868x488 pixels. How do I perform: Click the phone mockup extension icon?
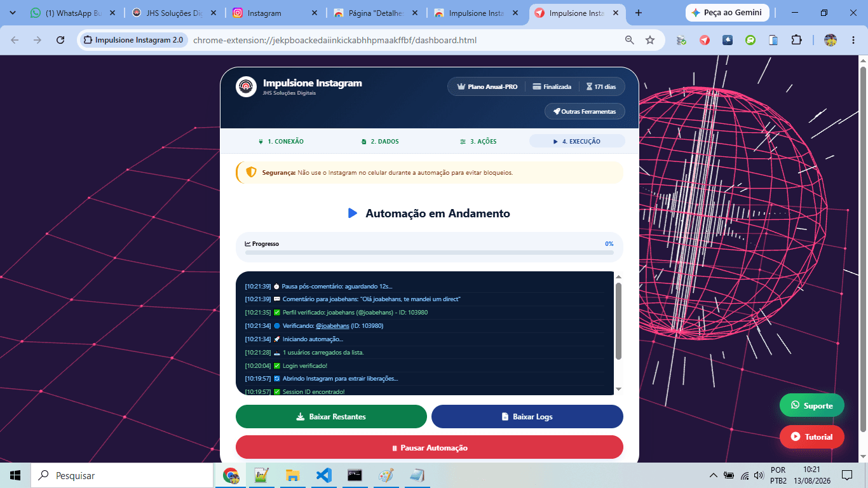pyautogui.click(x=773, y=40)
